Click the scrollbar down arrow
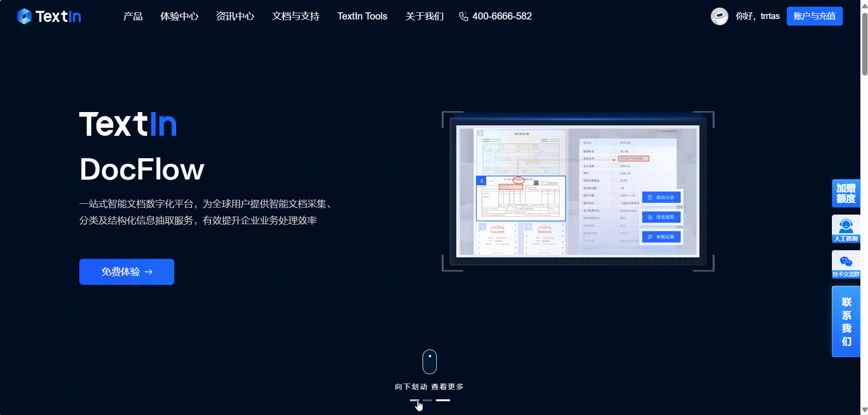The width and height of the screenshot is (868, 415). point(864,410)
